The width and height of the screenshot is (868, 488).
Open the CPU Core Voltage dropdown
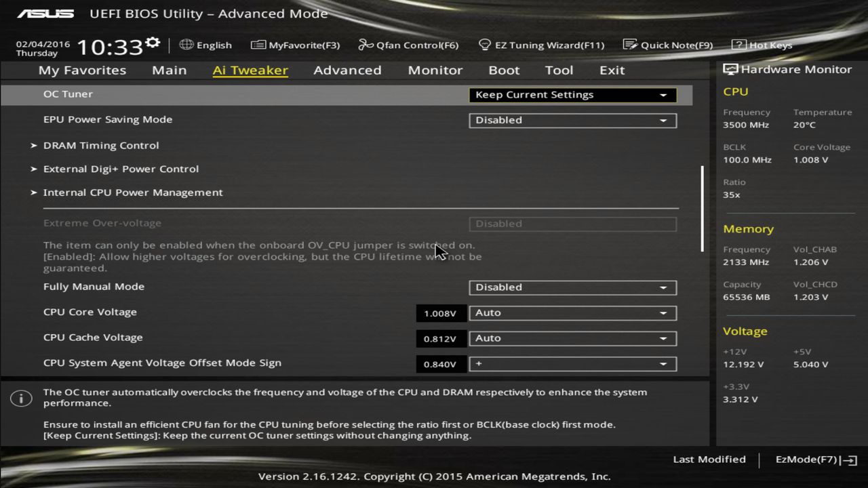click(x=572, y=312)
